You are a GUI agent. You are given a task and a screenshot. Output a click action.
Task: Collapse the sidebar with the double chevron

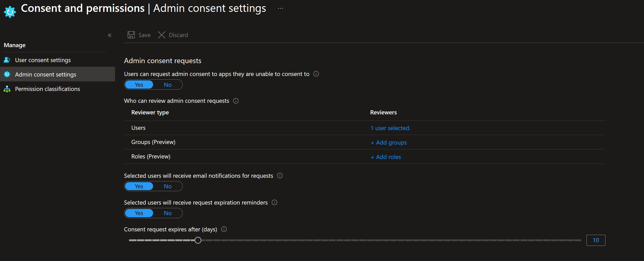[110, 35]
